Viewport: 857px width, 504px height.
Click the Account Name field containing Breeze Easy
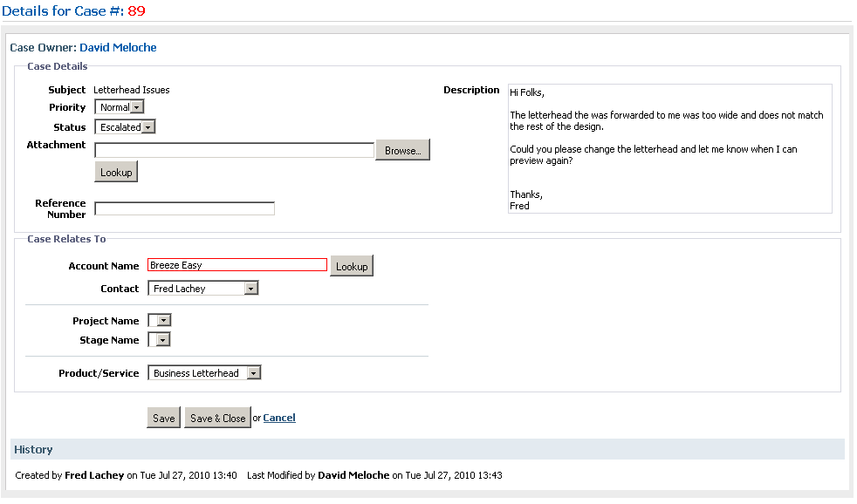tap(237, 265)
